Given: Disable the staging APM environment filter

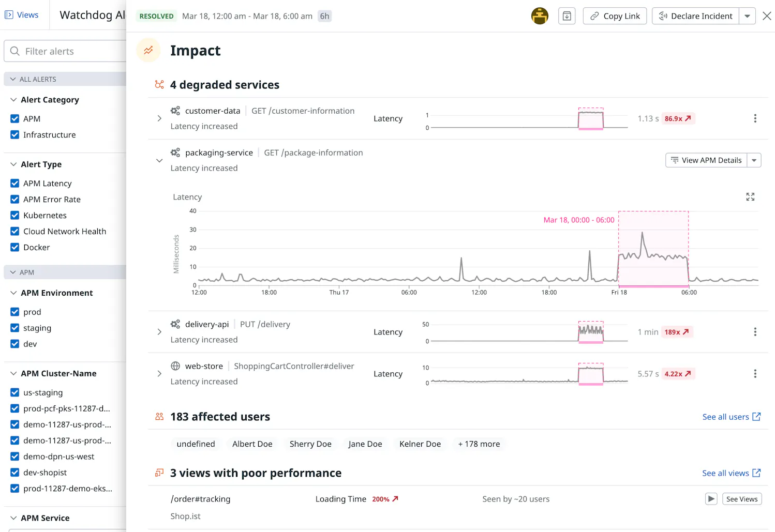Looking at the screenshot, I should [14, 328].
